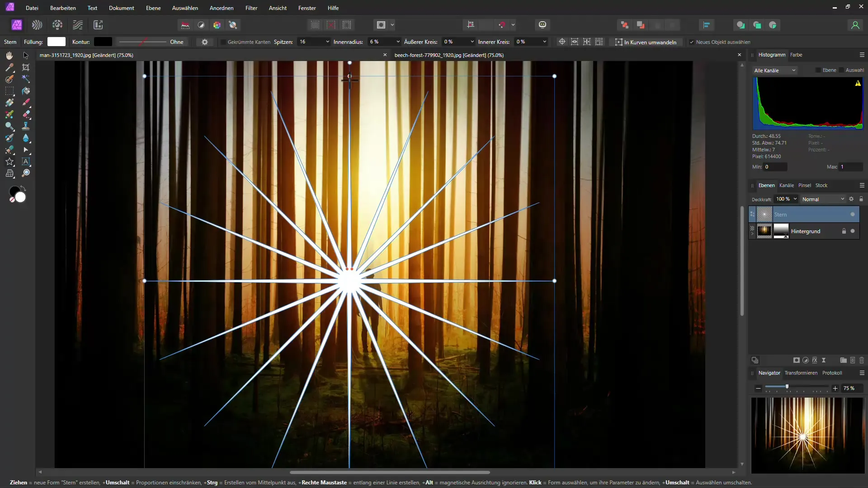This screenshot has width=868, height=488.
Task: Switch to the Farbe panel tab
Action: (796, 55)
